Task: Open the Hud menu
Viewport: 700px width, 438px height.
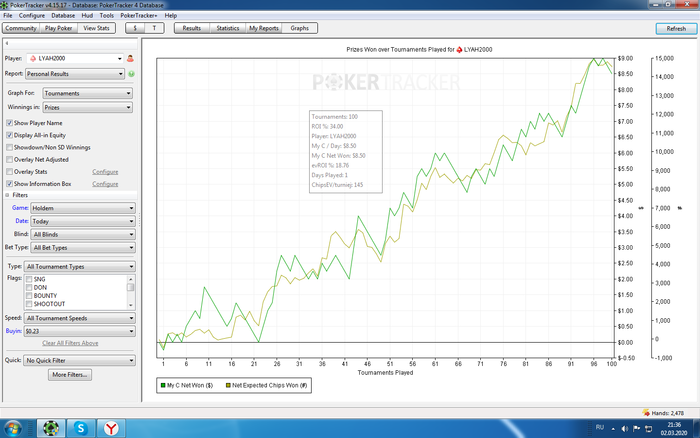Action: coord(87,15)
